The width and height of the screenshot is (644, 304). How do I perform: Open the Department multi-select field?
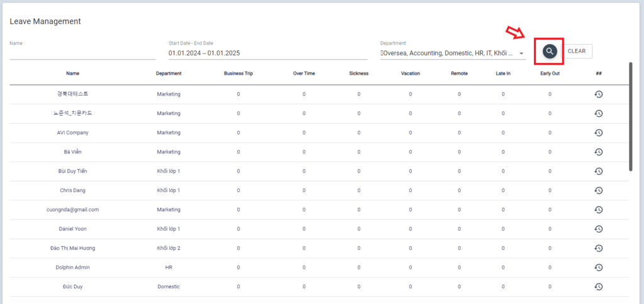click(448, 53)
